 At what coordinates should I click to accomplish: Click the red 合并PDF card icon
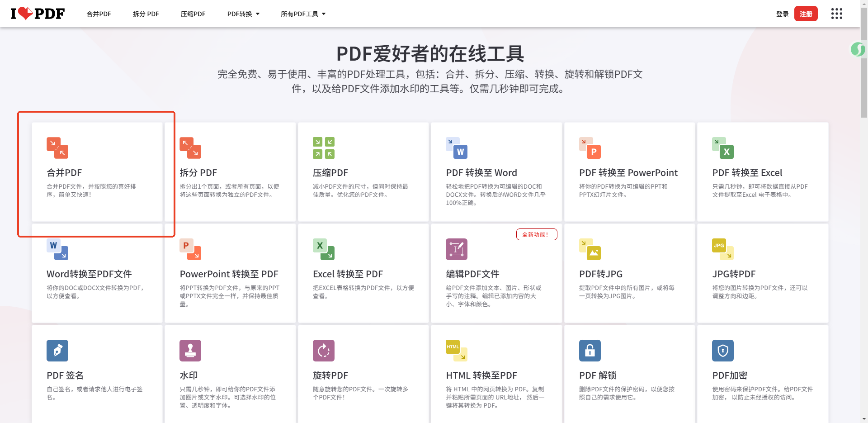57,148
